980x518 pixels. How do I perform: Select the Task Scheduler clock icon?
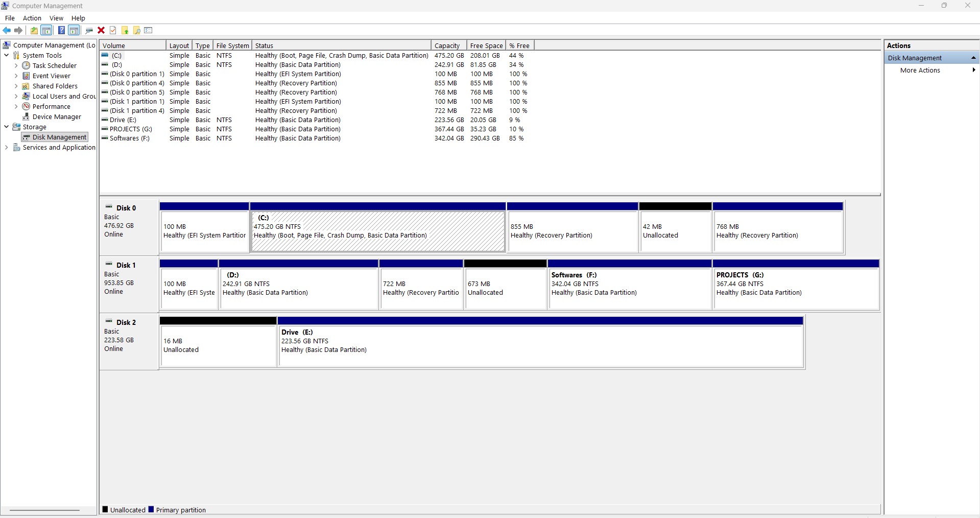click(26, 65)
